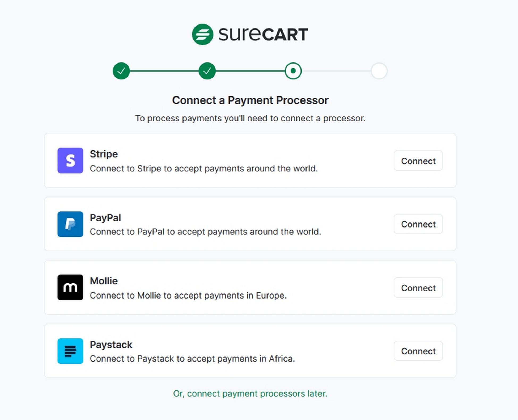
Task: Click the current active step indicator
Action: [293, 71]
